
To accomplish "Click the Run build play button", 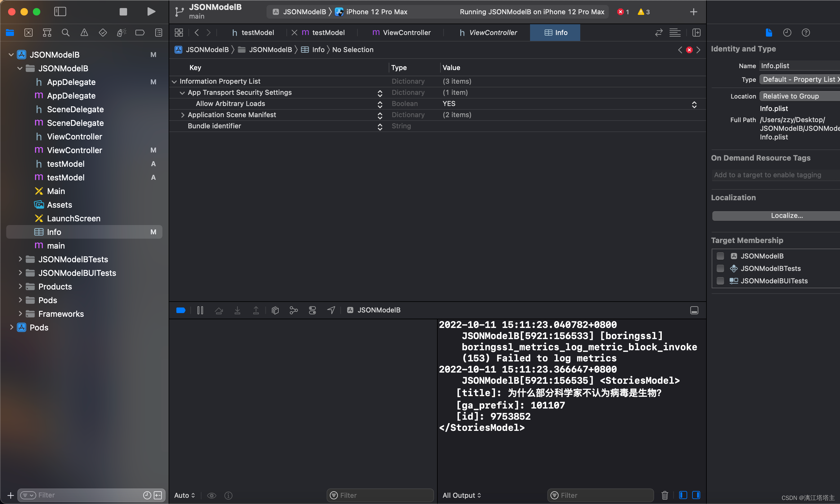I will [x=151, y=12].
